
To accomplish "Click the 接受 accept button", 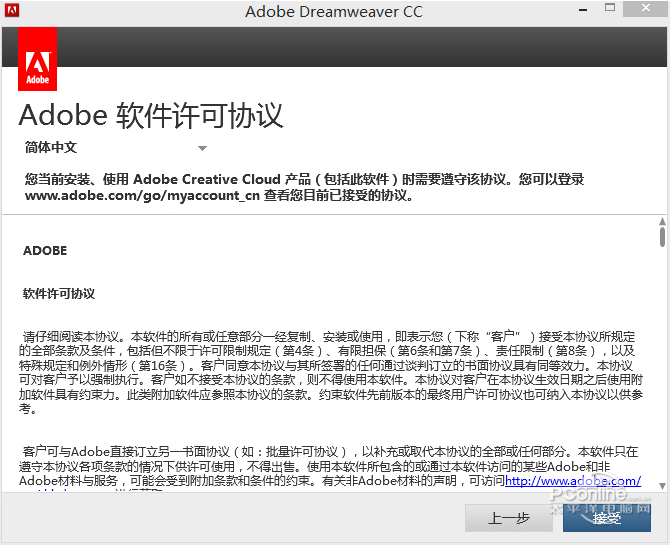I will pyautogui.click(x=607, y=518).
